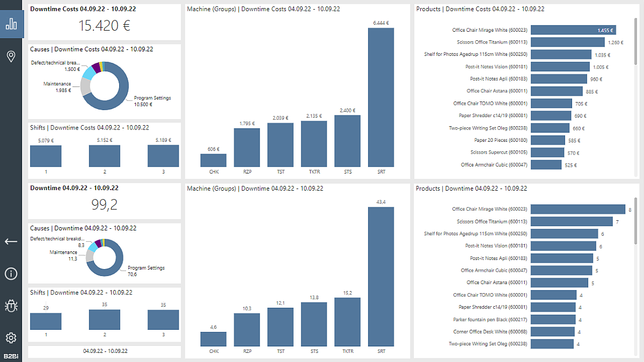
Task: Click the 99,2 Downtime KPI value
Action: pos(104,204)
